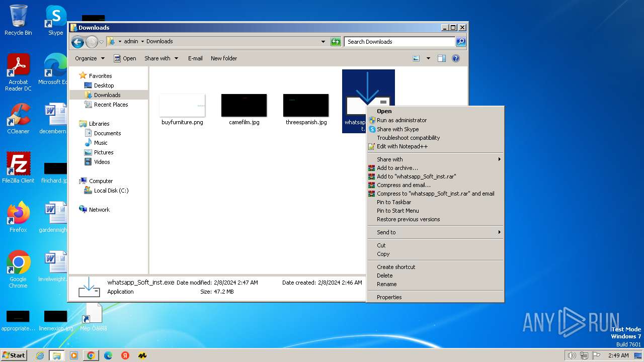The image size is (644, 362).
Task: Choose Copy from context menu
Action: pos(435,254)
